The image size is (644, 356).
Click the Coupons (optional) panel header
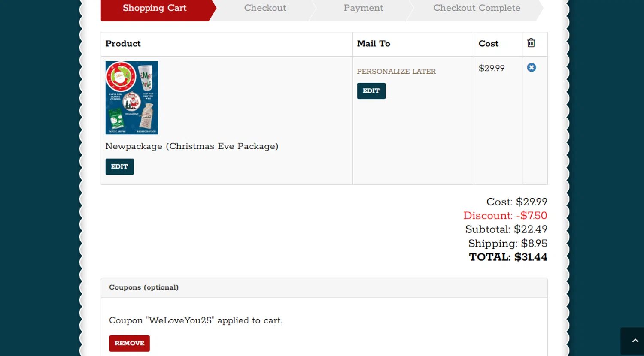(144, 287)
